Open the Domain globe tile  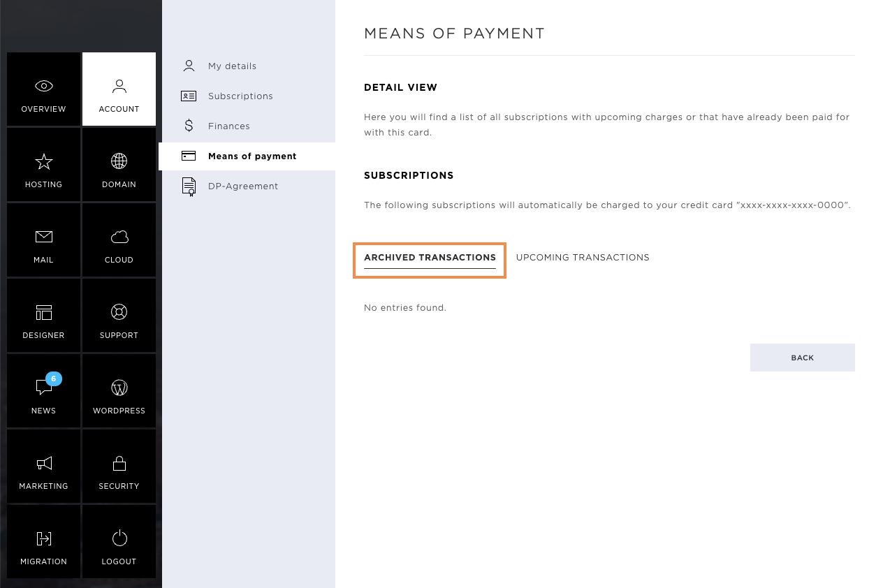coord(119,165)
